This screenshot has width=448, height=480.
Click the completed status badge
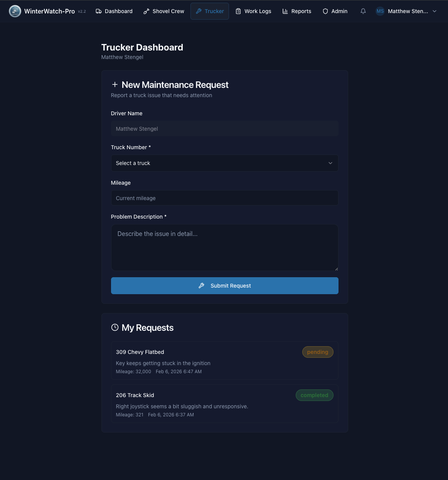coord(314,395)
